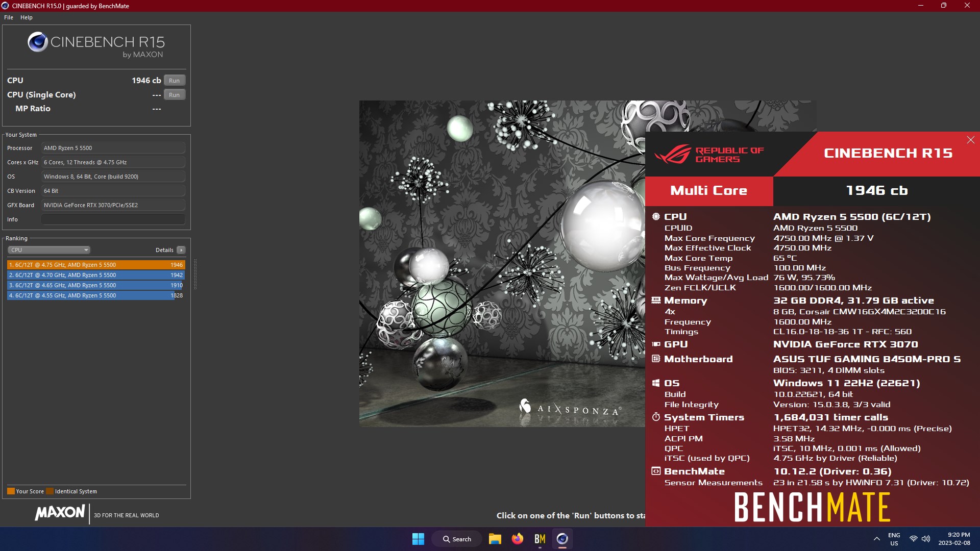980x551 pixels.
Task: Click the AIXSPONZA logo on render
Action: (x=570, y=408)
